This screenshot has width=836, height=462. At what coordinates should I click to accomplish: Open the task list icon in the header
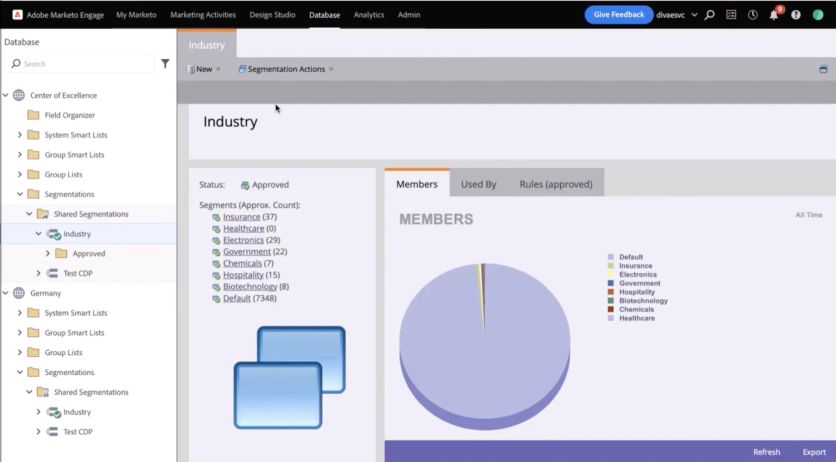[x=731, y=15]
